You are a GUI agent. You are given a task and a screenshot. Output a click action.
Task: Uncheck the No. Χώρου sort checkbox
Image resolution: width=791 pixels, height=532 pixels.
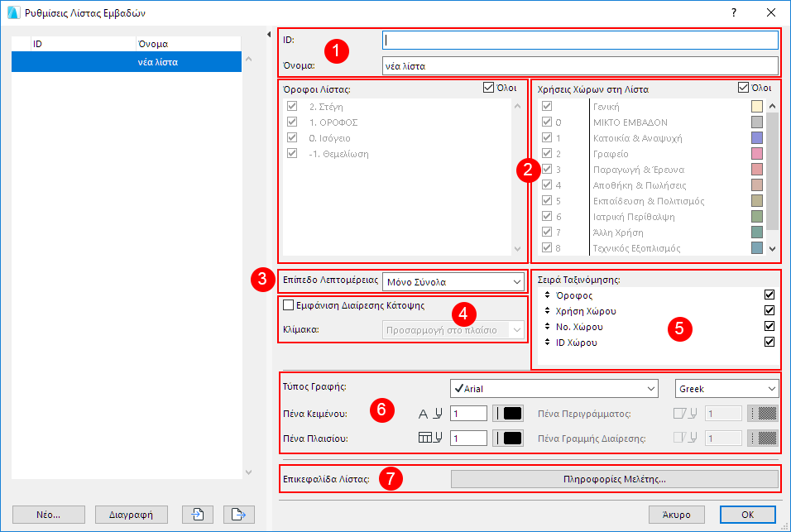769,326
